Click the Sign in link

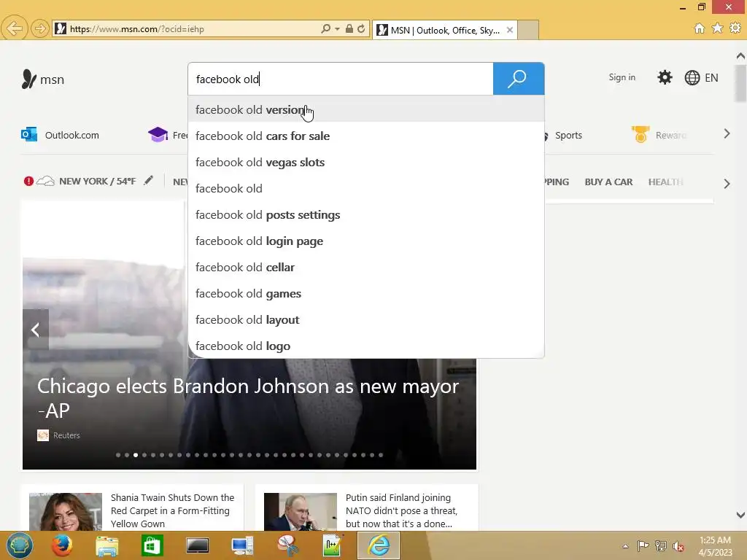click(622, 77)
